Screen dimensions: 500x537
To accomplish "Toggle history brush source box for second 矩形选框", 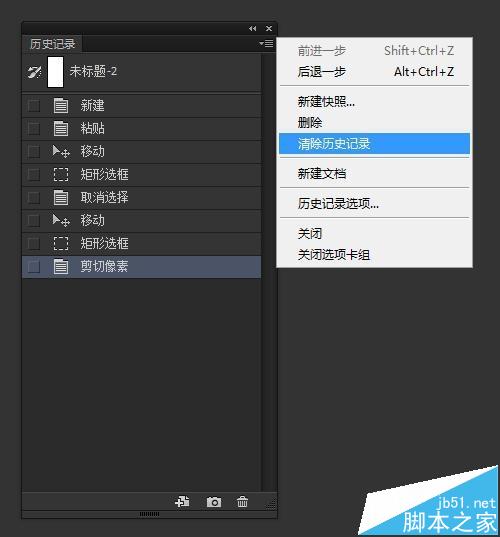I will (x=34, y=243).
